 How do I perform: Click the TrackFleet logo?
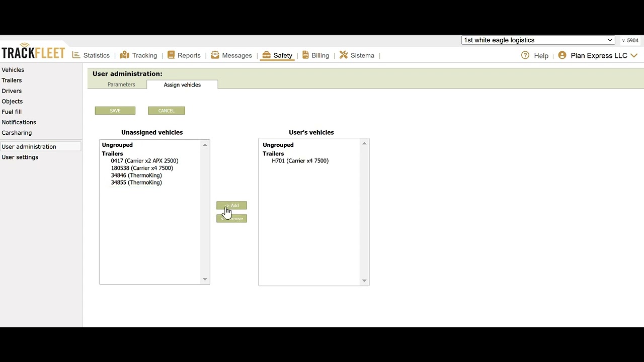click(33, 51)
